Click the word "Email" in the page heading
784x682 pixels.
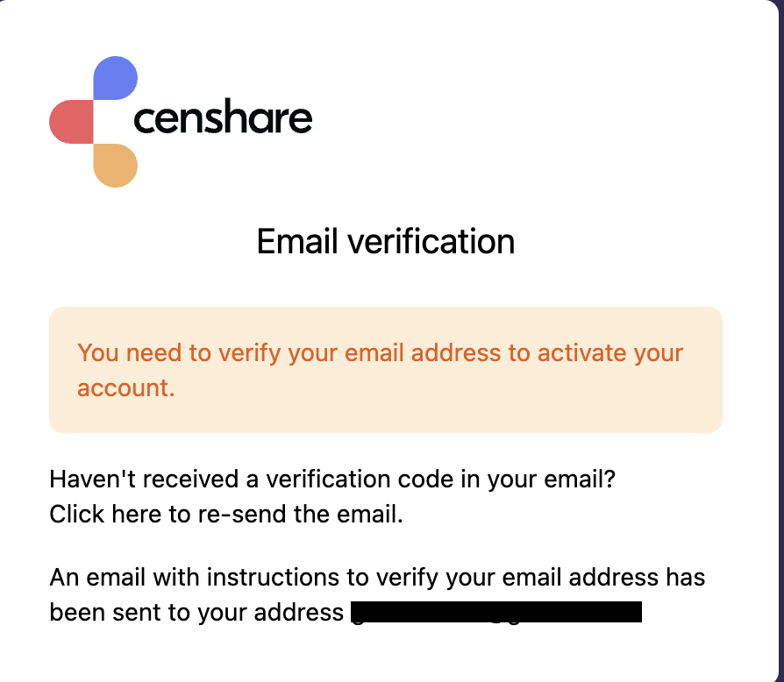(x=298, y=241)
